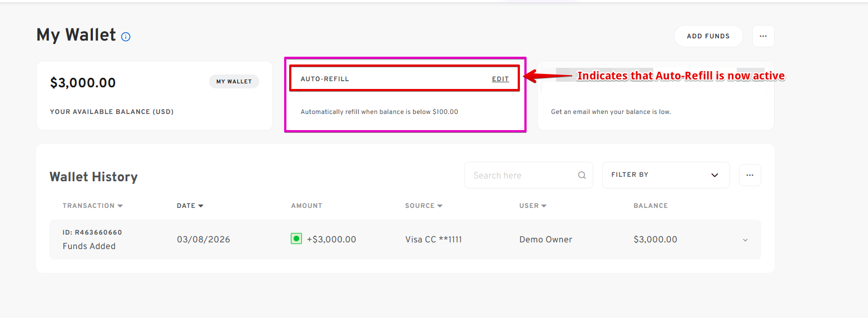Viewport: 868px width, 318px height.
Task: Click the Edit link for Auto-Refill
Action: [x=500, y=79]
